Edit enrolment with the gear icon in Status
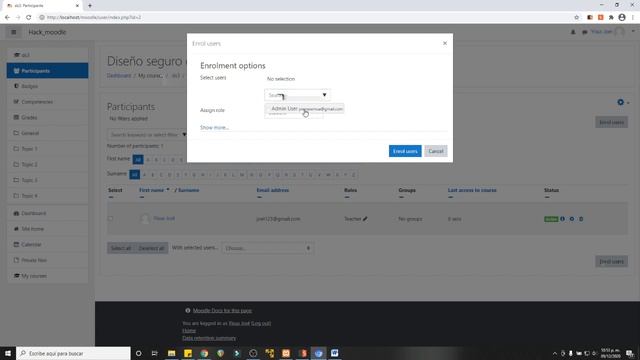The width and height of the screenshot is (640, 360). click(x=572, y=219)
